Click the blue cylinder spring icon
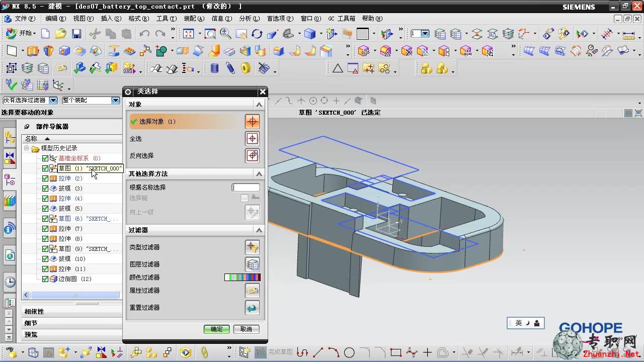The height and width of the screenshot is (362, 644). click(x=215, y=68)
